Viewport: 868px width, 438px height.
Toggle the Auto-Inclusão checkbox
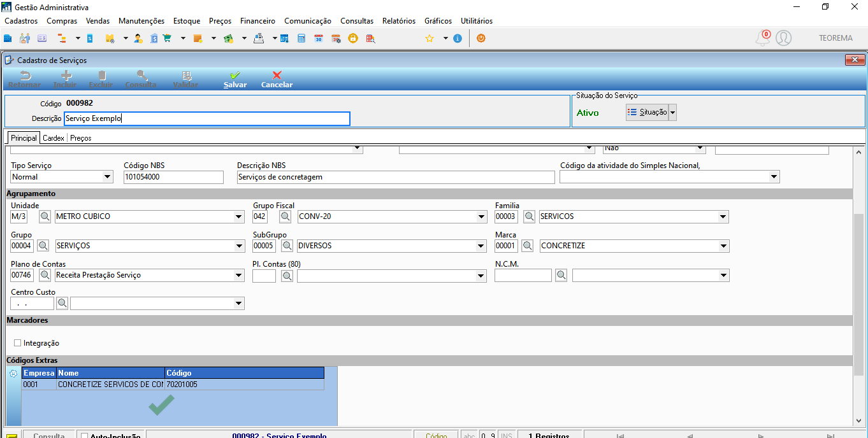point(84,437)
